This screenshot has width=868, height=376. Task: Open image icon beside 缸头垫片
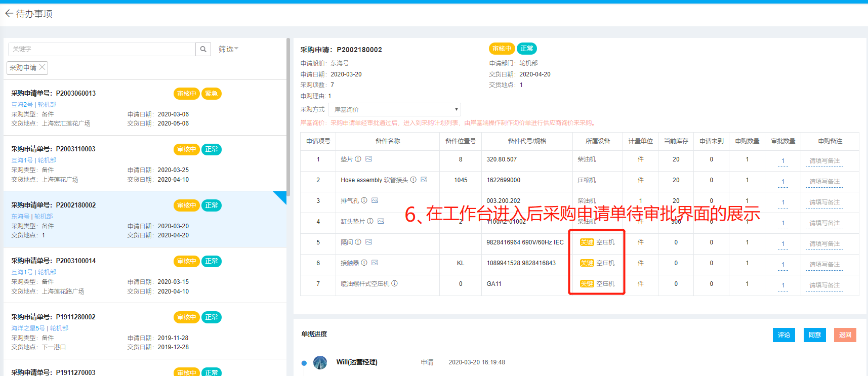[381, 221]
